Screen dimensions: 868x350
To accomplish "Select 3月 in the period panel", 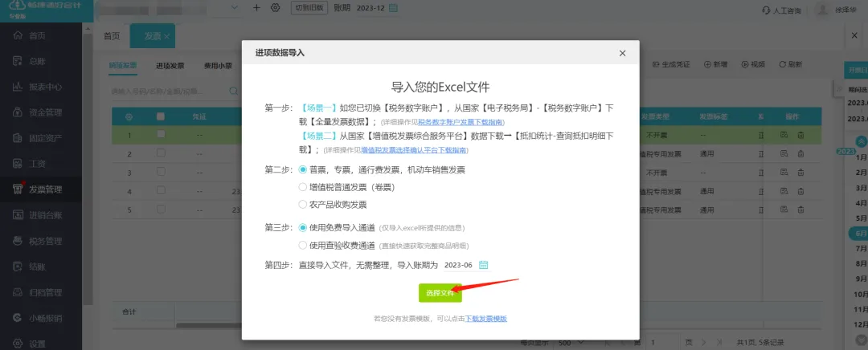I will (862, 188).
